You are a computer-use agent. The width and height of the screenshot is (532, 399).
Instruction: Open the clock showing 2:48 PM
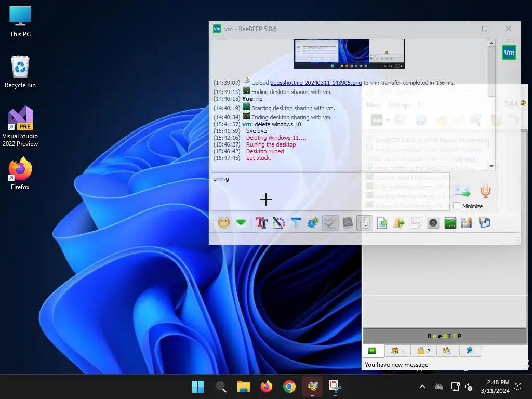(x=495, y=387)
